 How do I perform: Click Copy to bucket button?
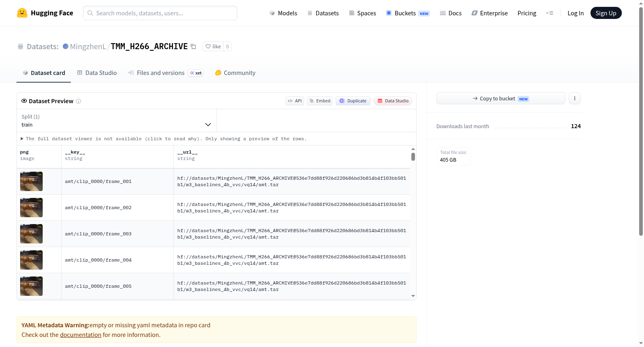coord(501,98)
